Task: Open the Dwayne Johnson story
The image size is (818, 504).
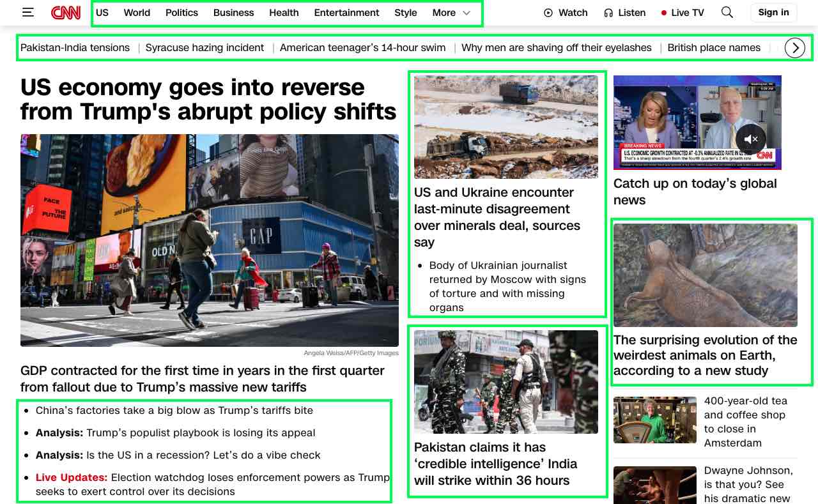Action: pos(748,484)
